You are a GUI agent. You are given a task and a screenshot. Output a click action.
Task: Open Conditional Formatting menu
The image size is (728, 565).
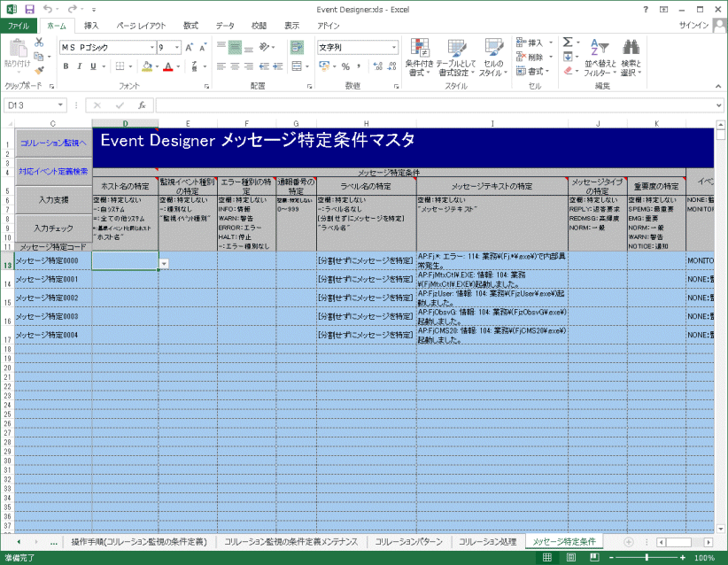click(419, 58)
